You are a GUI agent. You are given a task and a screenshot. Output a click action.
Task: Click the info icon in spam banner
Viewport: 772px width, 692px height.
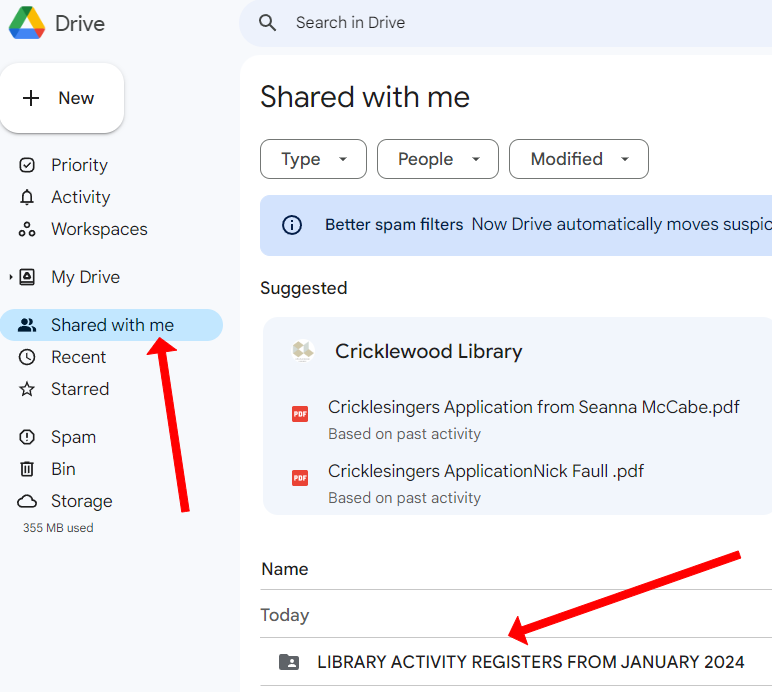[292, 225]
